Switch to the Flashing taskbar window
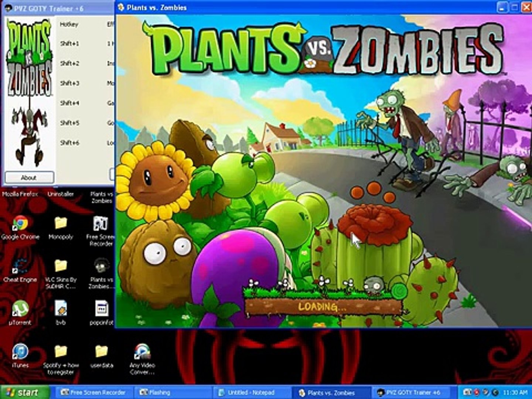This screenshot has width=532, height=399. [x=173, y=392]
